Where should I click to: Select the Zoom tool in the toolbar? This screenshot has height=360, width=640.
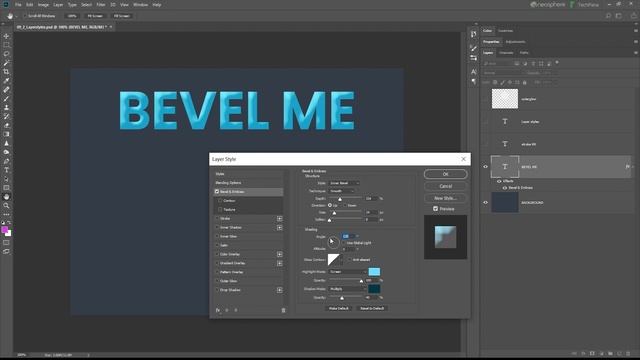[6, 206]
